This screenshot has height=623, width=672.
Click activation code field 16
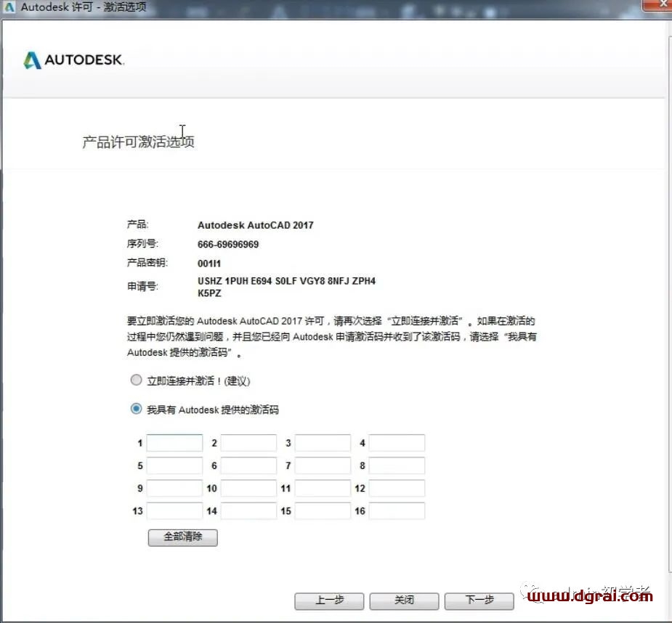(x=397, y=510)
